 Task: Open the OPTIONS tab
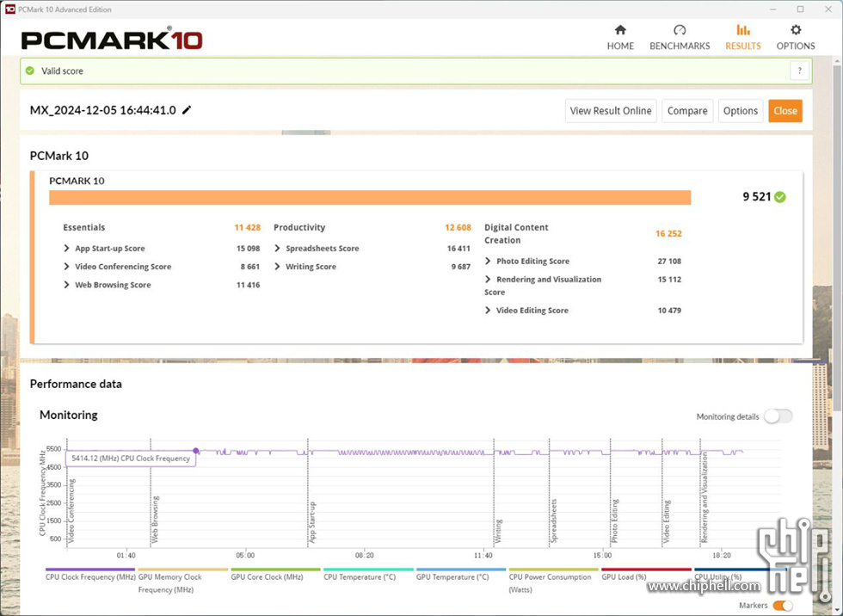(795, 38)
